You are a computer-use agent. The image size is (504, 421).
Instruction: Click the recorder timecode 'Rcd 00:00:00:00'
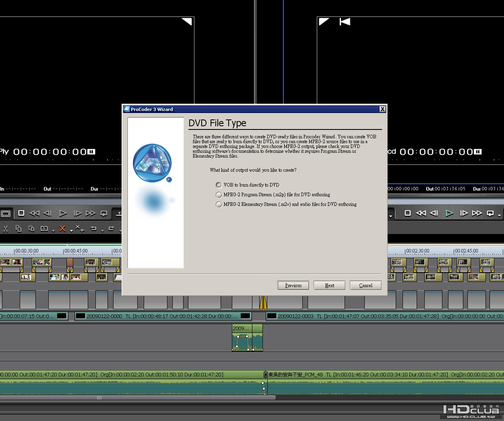tap(434, 152)
